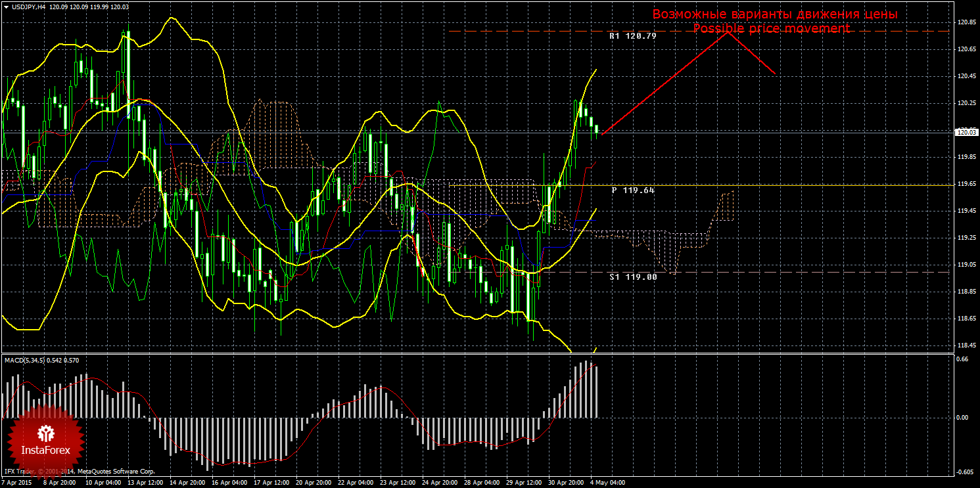The image size is (980, 488).
Task: Click the 0.66 MACD scale value
Action: pyautogui.click(x=962, y=359)
